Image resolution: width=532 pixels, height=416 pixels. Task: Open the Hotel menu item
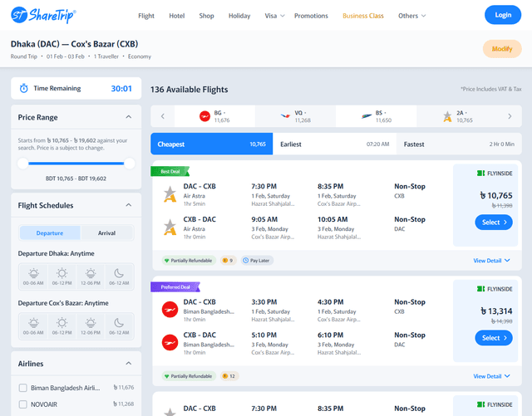click(177, 16)
